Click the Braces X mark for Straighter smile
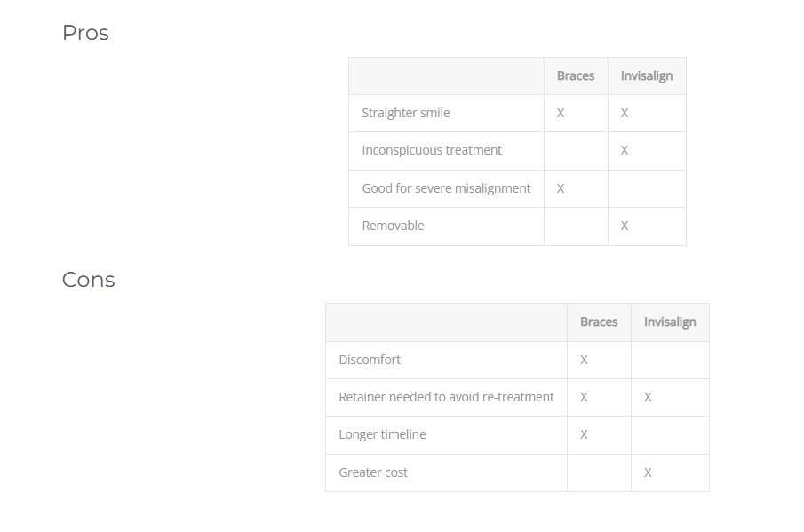This screenshot has width=804, height=532. click(x=561, y=113)
